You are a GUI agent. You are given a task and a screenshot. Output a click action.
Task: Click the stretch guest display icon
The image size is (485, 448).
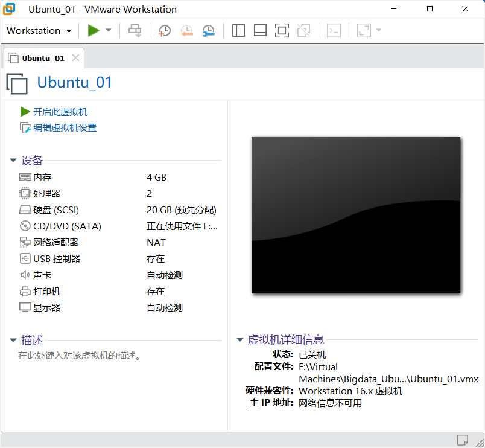click(364, 31)
